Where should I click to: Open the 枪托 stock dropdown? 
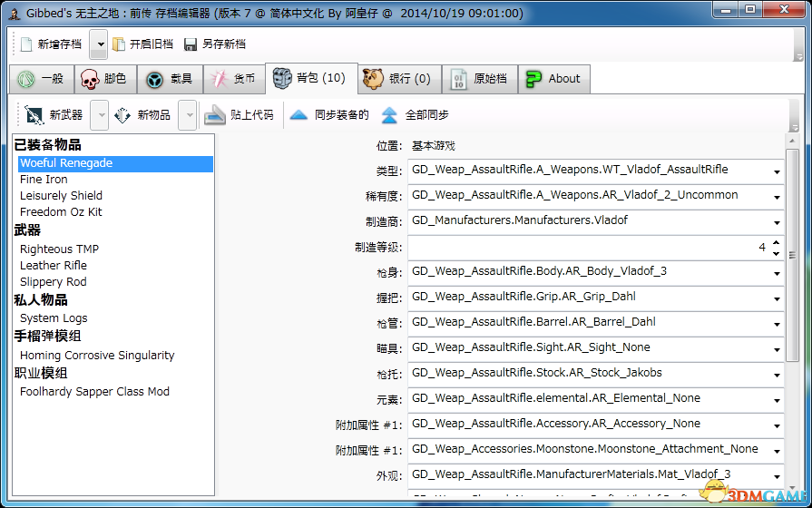(x=777, y=375)
